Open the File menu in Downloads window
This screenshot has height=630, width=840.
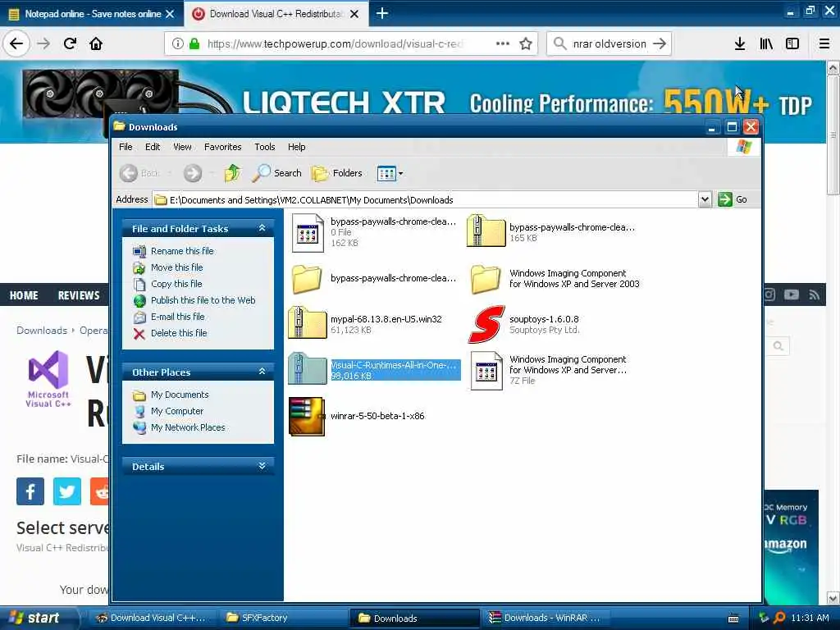tap(126, 147)
